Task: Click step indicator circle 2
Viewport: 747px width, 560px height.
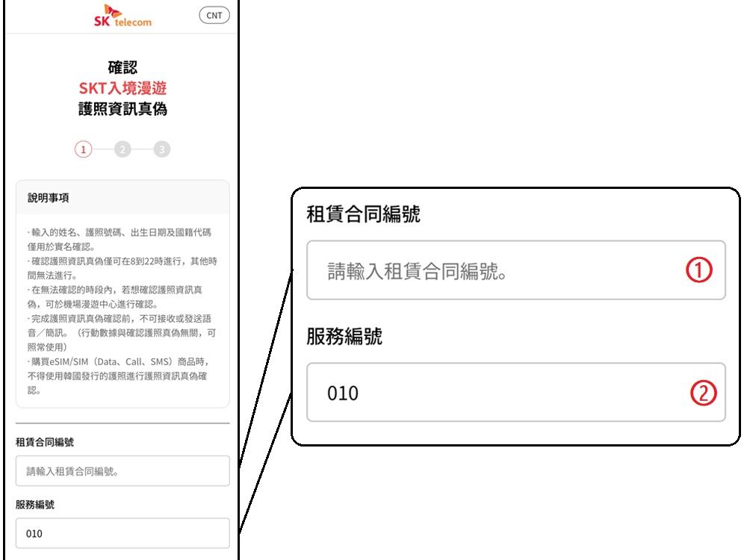Action: 122,149
